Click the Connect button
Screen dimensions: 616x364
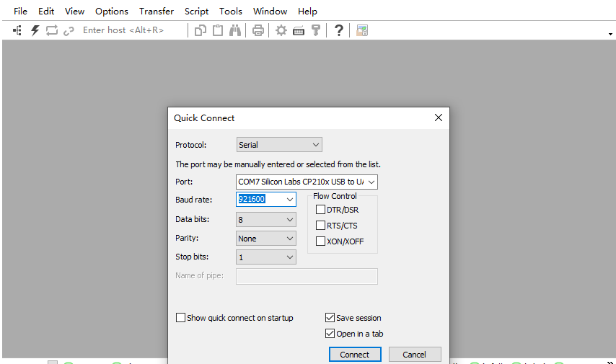coord(355,354)
